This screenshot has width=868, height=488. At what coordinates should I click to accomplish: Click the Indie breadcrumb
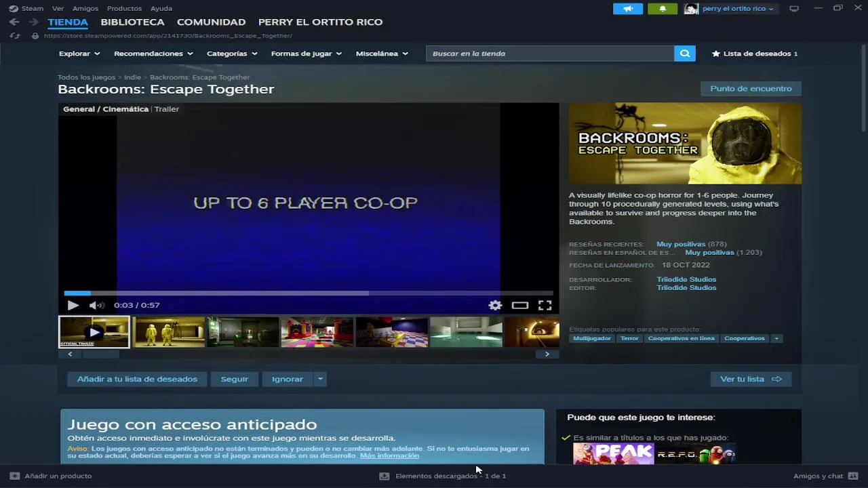[132, 77]
